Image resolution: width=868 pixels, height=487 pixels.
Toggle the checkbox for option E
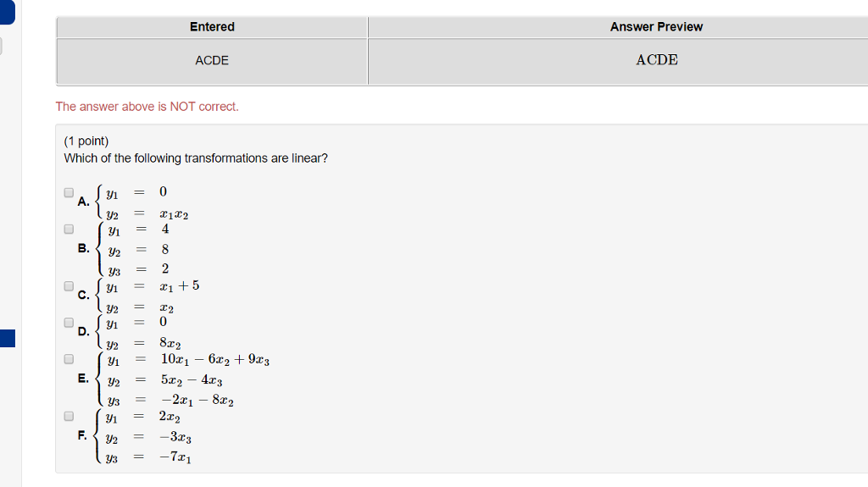69,359
